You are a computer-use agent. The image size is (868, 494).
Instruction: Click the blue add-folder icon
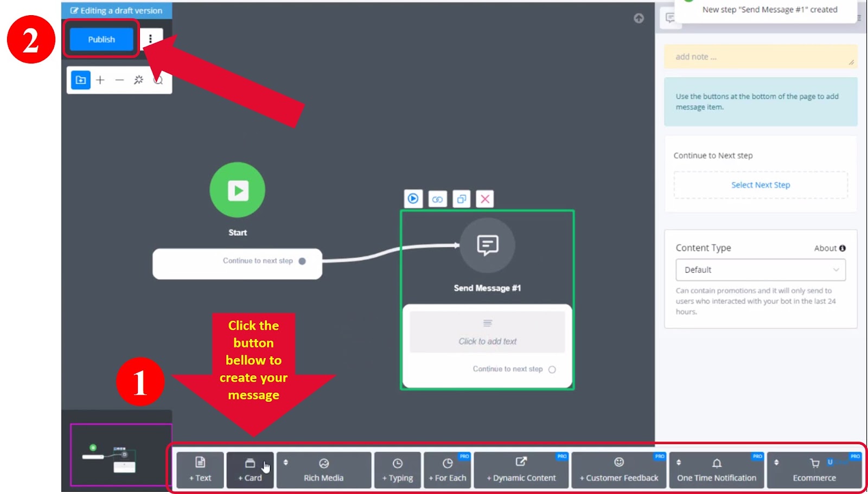(81, 80)
